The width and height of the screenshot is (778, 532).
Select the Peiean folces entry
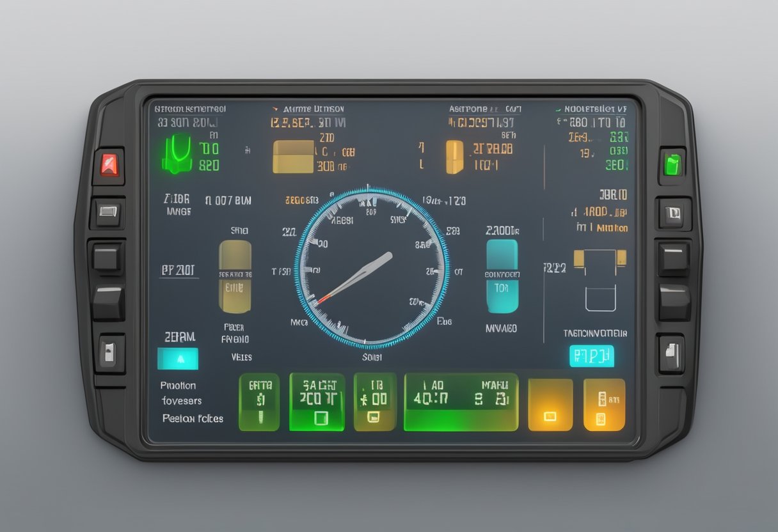pyautogui.click(x=193, y=418)
